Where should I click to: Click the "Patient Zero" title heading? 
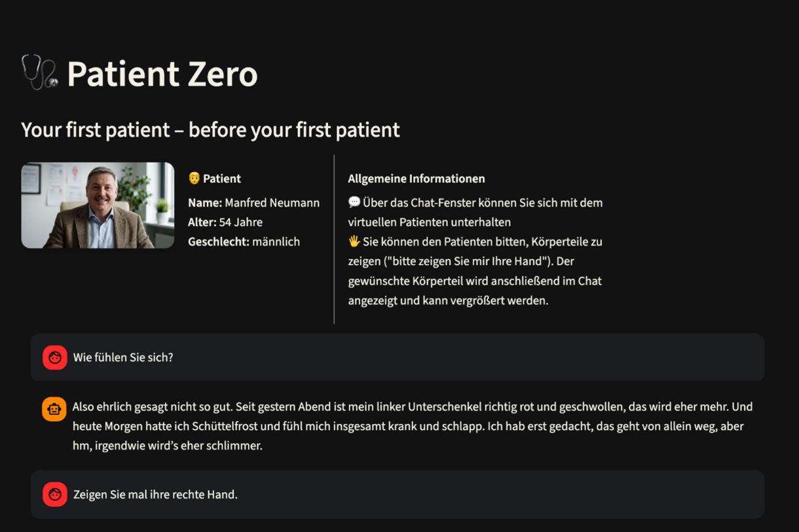(x=162, y=73)
